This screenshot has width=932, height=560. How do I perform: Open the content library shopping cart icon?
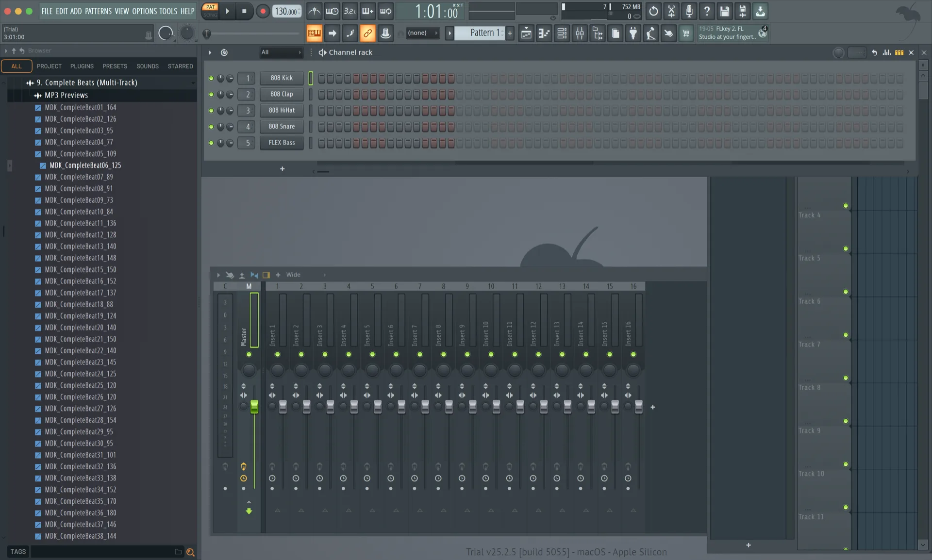(x=686, y=33)
